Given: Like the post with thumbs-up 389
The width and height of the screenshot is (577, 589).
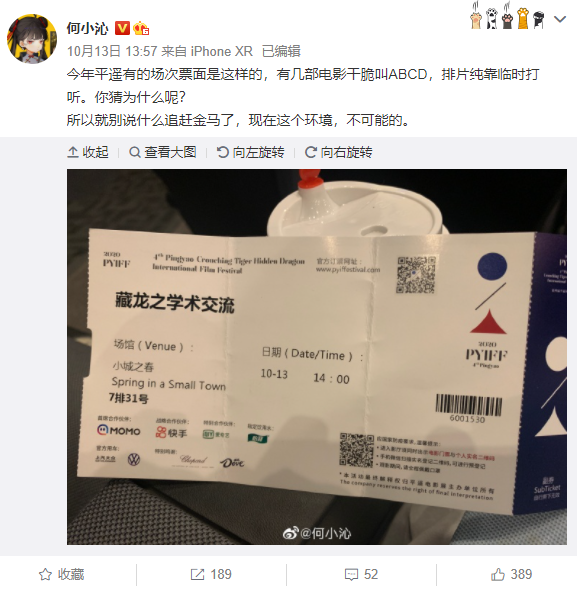Looking at the screenshot, I should (511, 574).
